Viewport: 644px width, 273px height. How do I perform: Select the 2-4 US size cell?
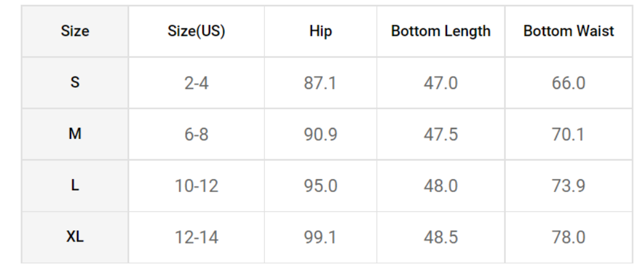[196, 83]
